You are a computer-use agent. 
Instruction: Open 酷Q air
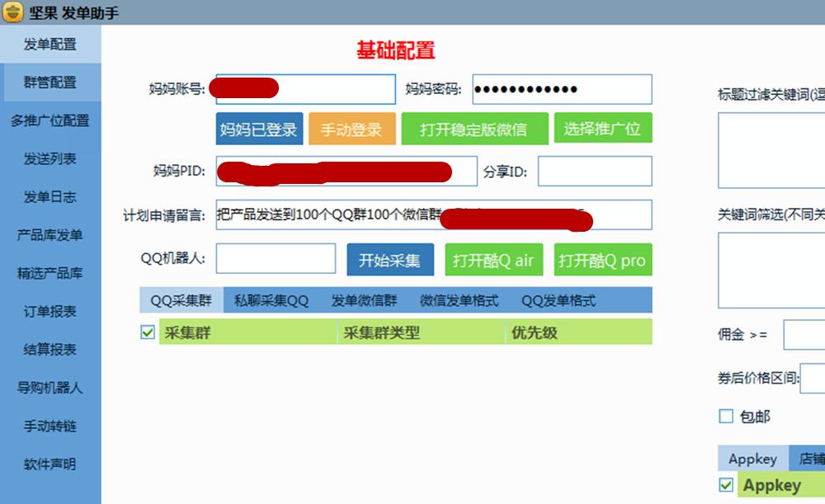(493, 259)
